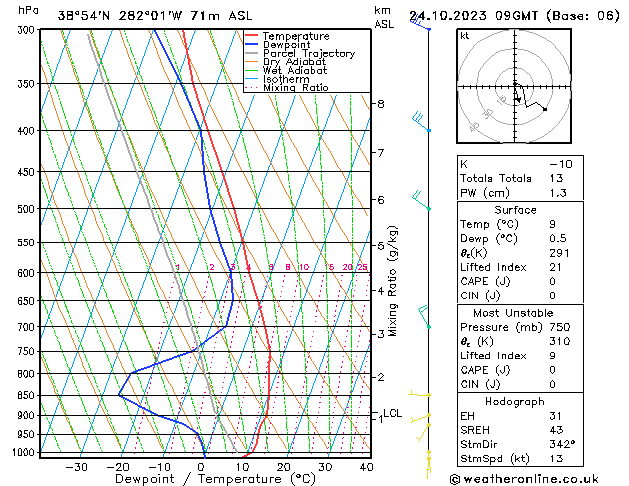Click the -30 temperature axis label
629x486 pixels.
tap(76, 467)
